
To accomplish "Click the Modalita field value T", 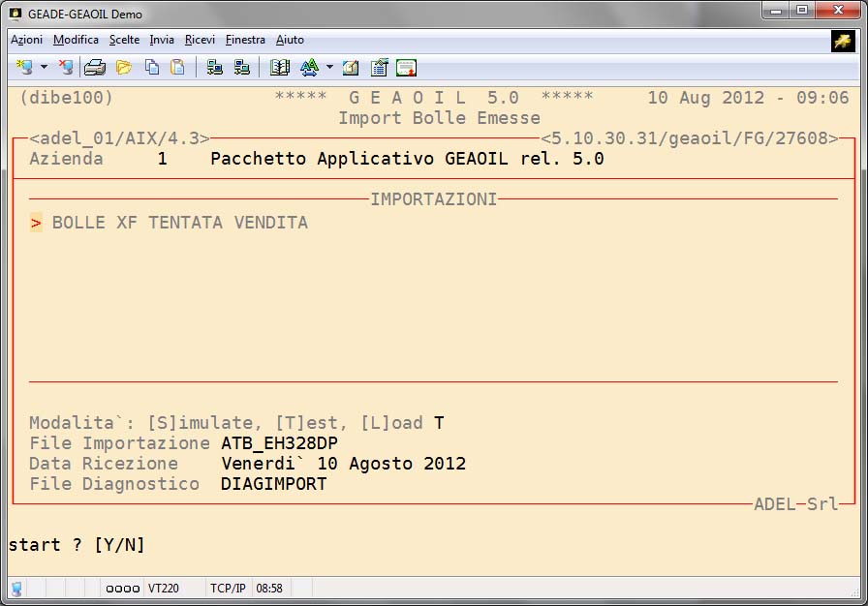I will click(x=439, y=423).
